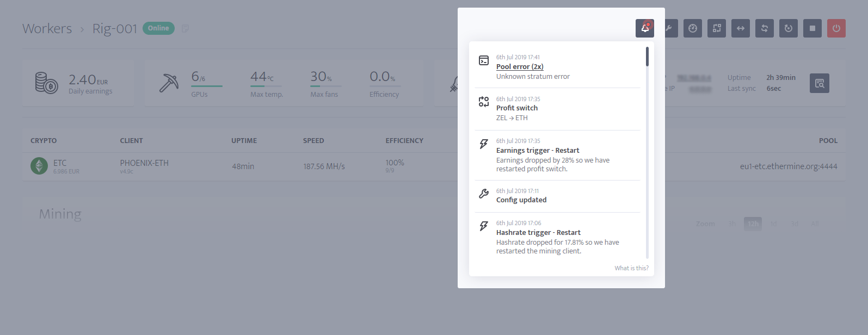The width and height of the screenshot is (868, 335).
Task: Click the coins icon by Daily earnings
Action: [x=47, y=83]
